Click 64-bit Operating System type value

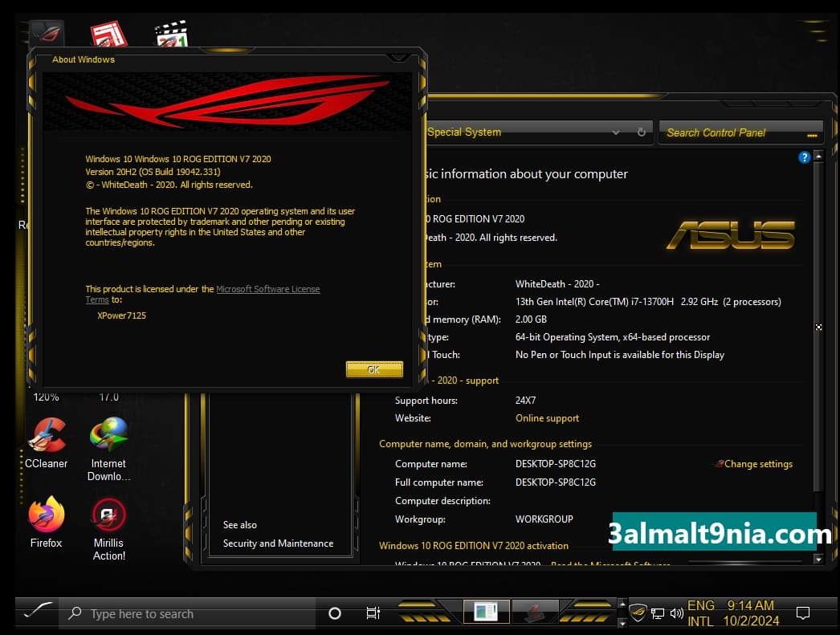612,337
